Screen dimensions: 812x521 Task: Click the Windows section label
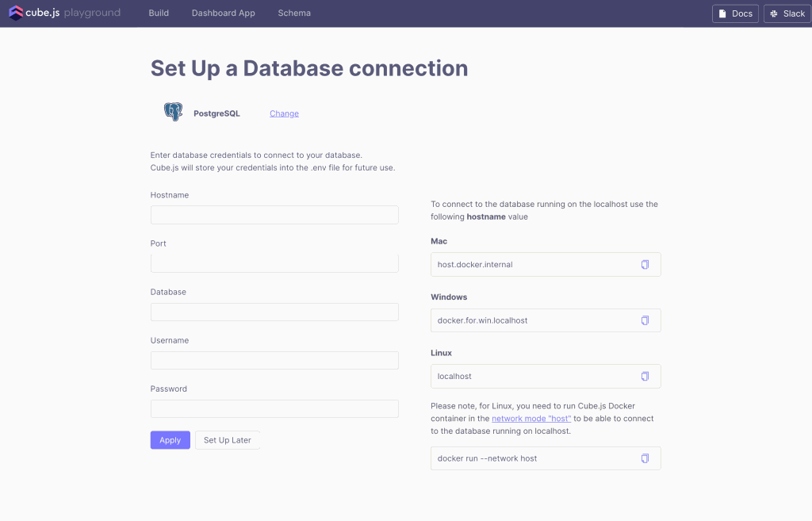449,297
